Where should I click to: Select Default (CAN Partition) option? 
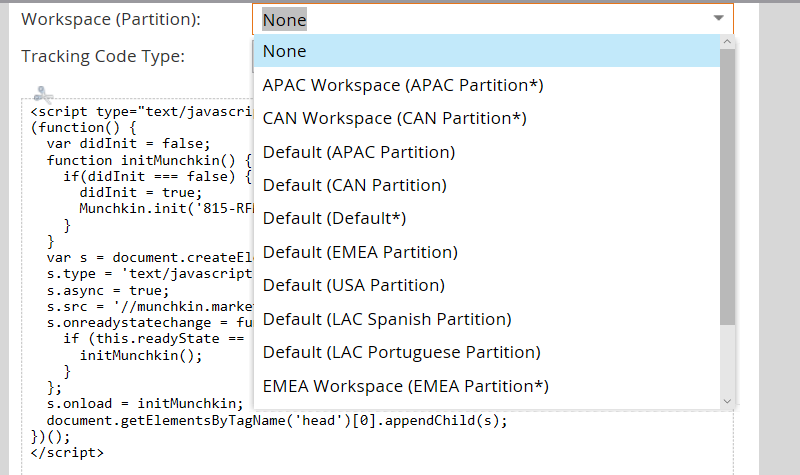(487, 185)
